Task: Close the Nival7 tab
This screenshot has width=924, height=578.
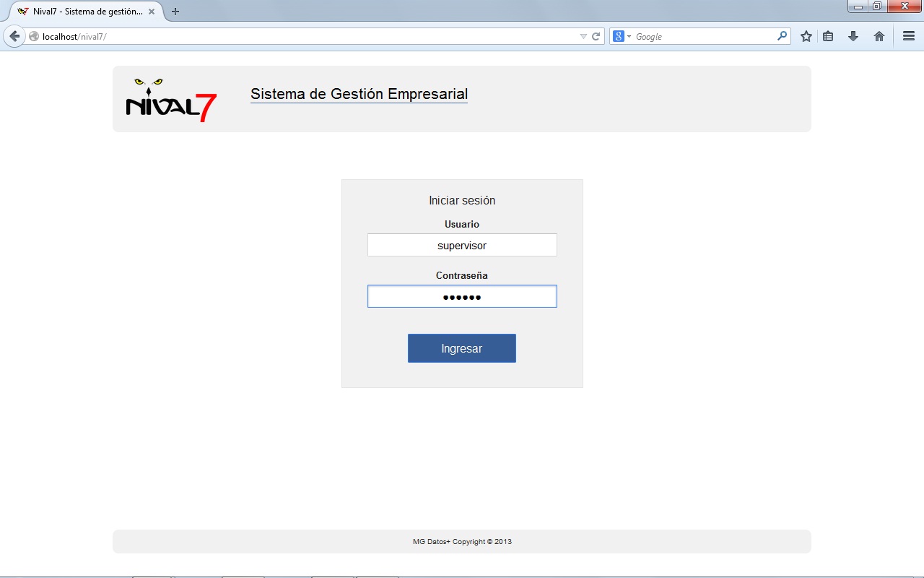Action: coord(152,12)
